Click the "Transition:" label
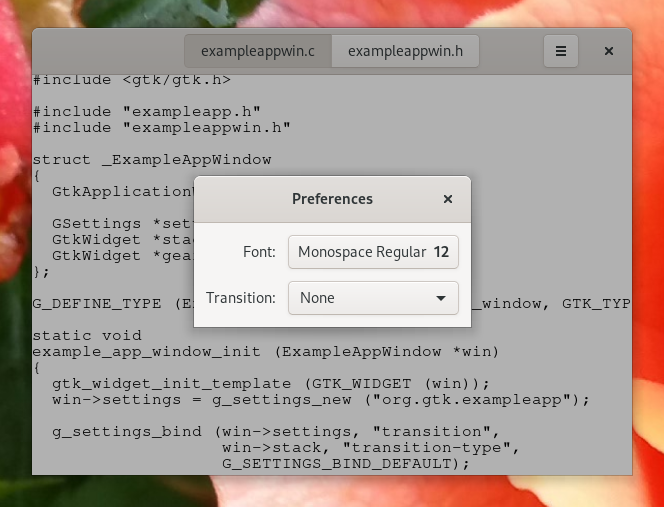This screenshot has height=507, width=664. tap(241, 298)
